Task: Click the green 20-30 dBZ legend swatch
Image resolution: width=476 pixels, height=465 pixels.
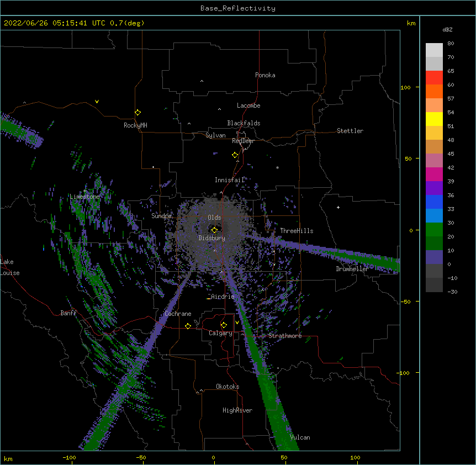Action: [434, 230]
